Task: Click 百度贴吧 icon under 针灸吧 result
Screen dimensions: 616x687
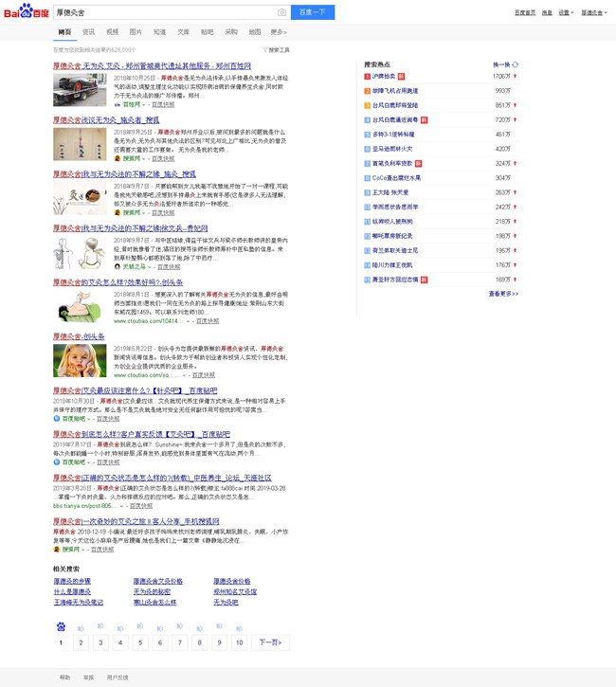Action: coord(57,419)
